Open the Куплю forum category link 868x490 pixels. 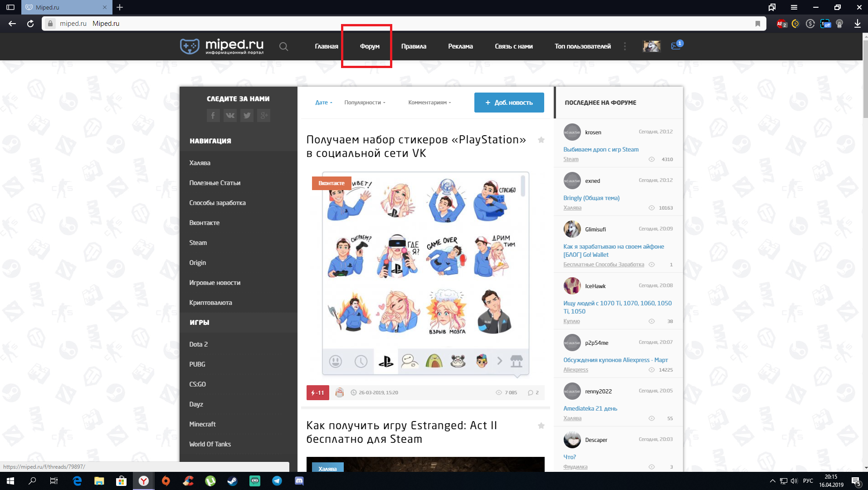(571, 321)
